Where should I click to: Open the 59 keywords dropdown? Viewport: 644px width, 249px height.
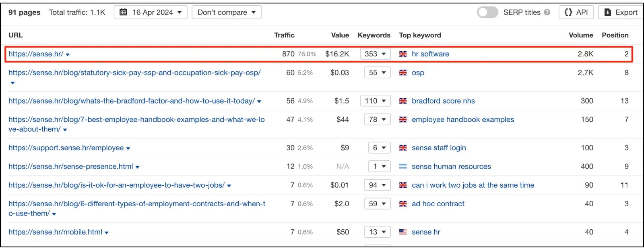[x=377, y=204]
